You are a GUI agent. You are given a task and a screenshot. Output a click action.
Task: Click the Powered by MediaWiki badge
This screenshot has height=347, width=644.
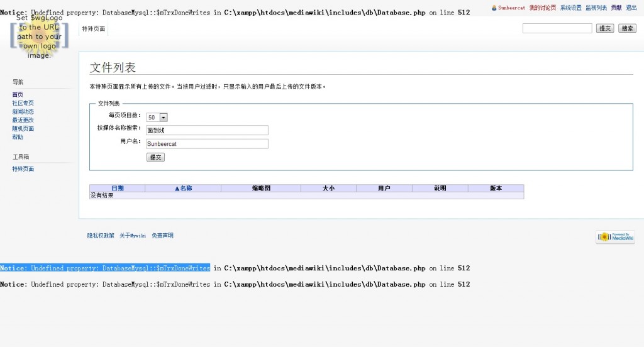(616, 237)
